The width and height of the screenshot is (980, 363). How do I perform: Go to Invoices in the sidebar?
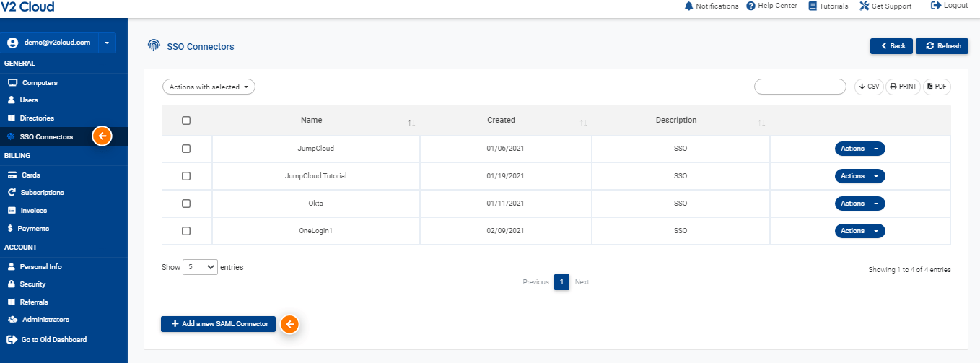(33, 211)
